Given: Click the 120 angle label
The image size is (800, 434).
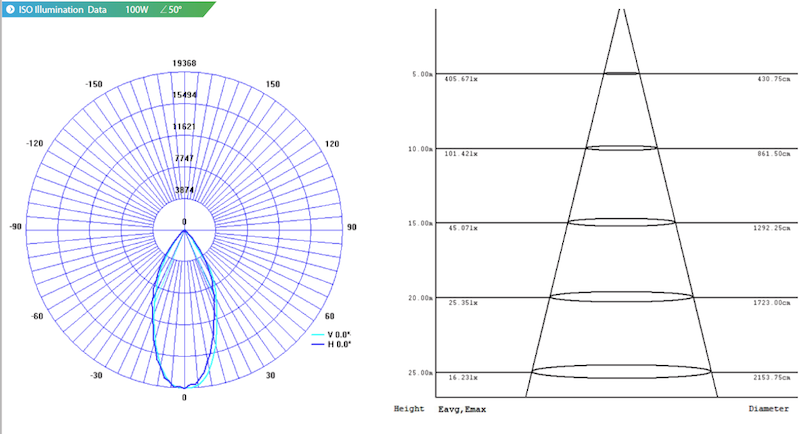Looking at the screenshot, I should 332,144.
